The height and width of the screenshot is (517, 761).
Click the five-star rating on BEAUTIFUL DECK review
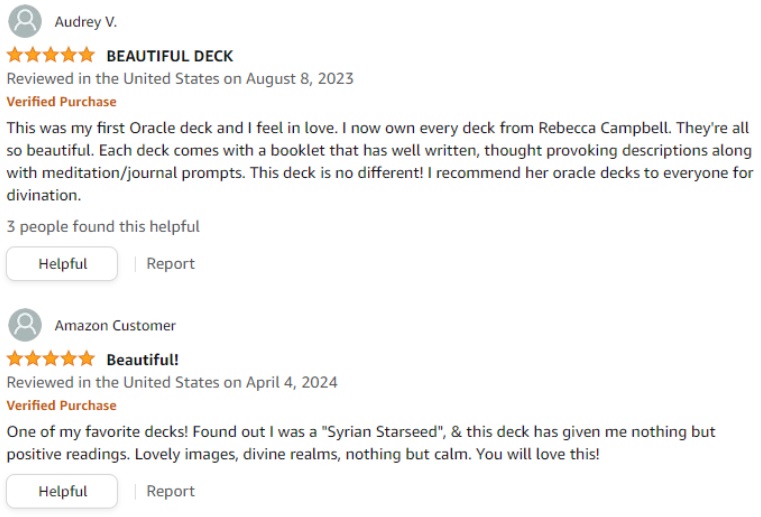click(50, 55)
